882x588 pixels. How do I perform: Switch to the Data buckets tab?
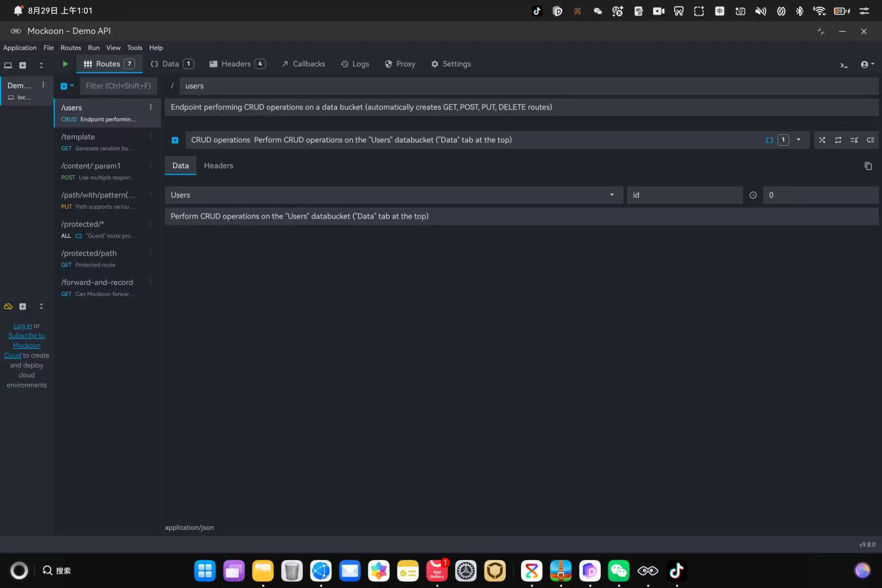(x=172, y=64)
